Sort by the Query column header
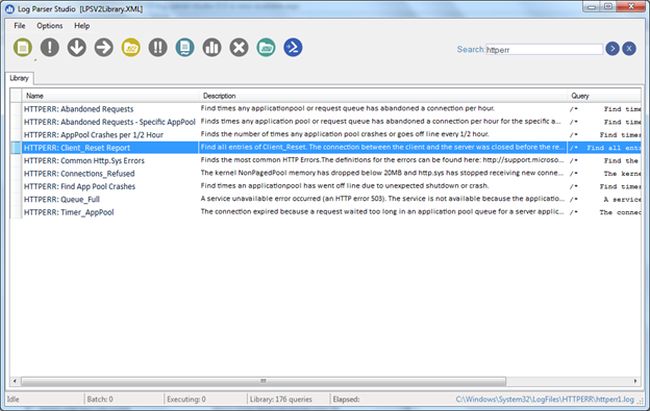Viewport: 650px width, 411px height. click(x=604, y=96)
